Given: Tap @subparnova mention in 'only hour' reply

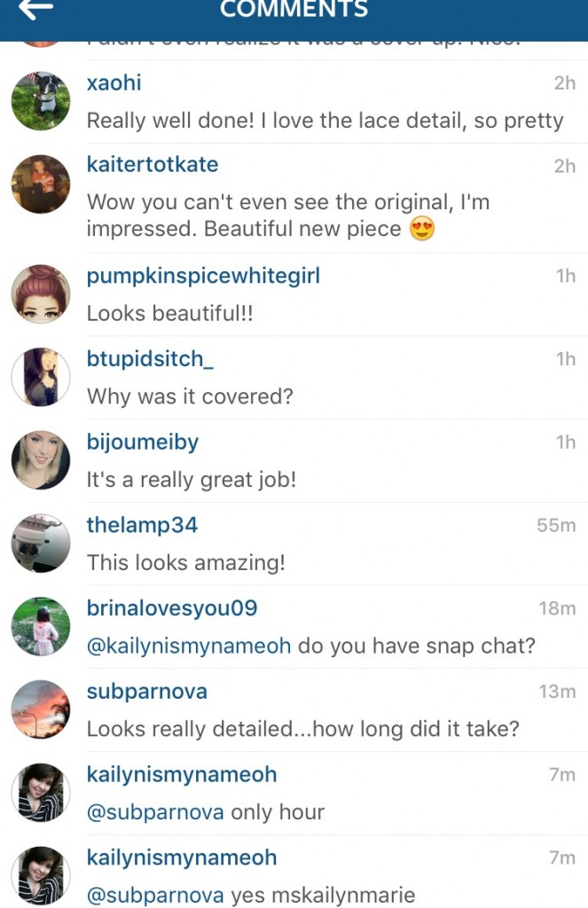Looking at the screenshot, I should [x=155, y=812].
